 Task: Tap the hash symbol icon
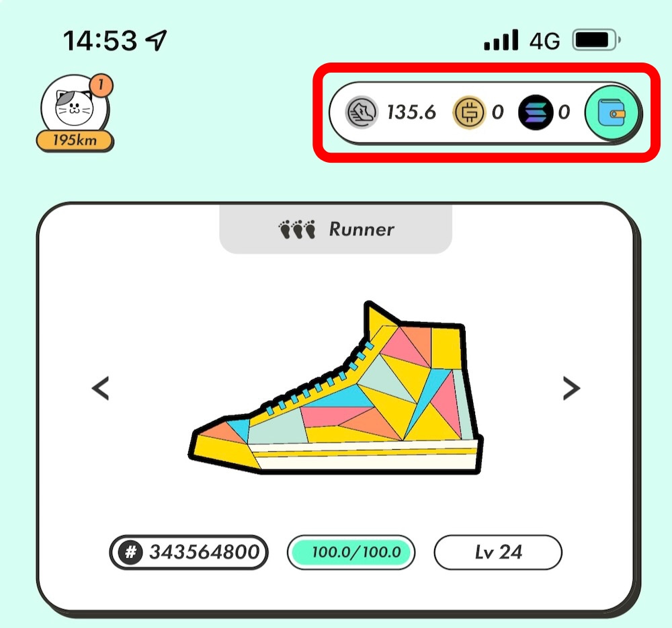131,552
